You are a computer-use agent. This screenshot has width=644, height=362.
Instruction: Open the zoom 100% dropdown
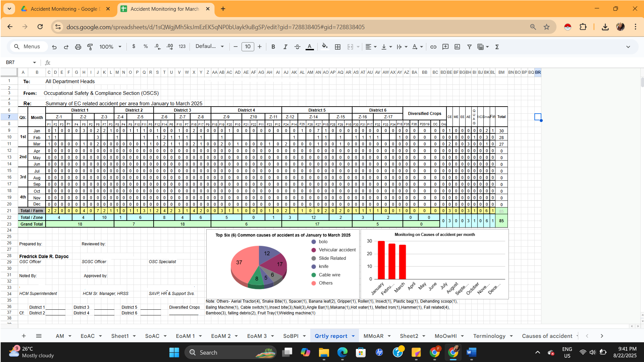[x=110, y=47]
